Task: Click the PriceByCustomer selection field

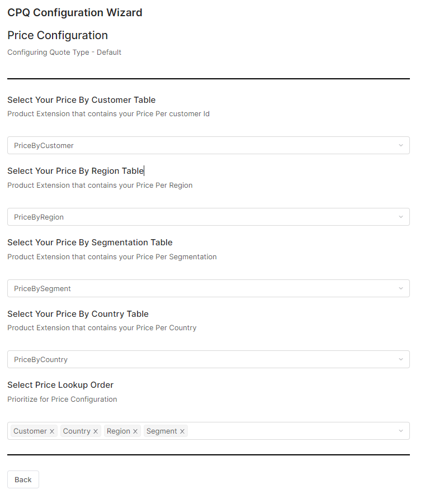Action: pos(201,146)
